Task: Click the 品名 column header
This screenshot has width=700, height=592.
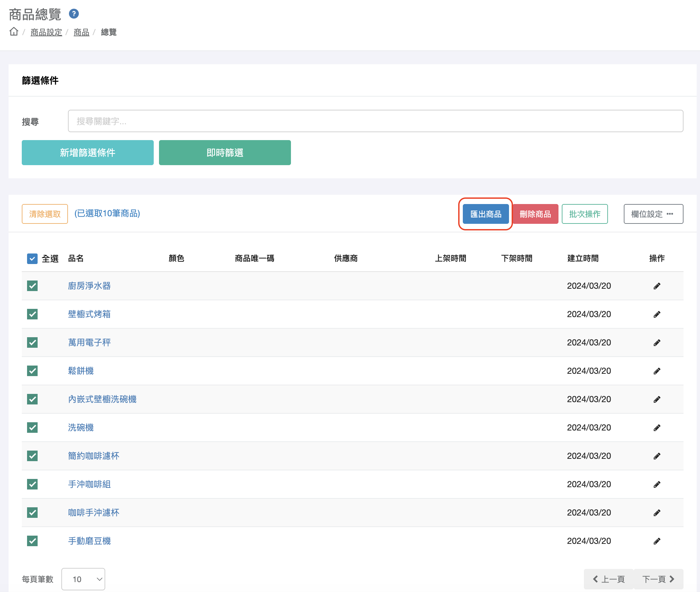Action: [76, 258]
